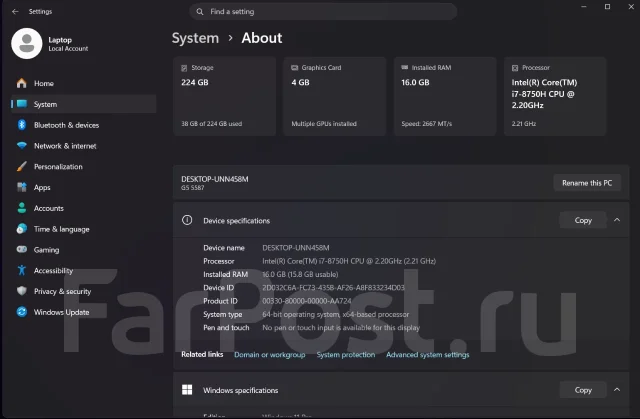The width and height of the screenshot is (640, 419).
Task: Click the Home house icon
Action: [x=22, y=83]
